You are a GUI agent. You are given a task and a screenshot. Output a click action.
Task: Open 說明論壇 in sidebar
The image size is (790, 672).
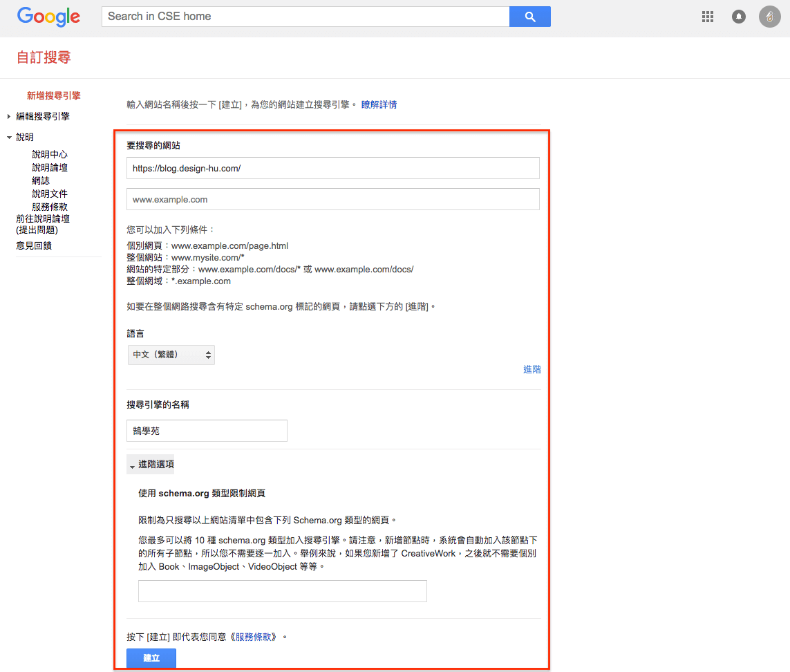click(x=50, y=167)
